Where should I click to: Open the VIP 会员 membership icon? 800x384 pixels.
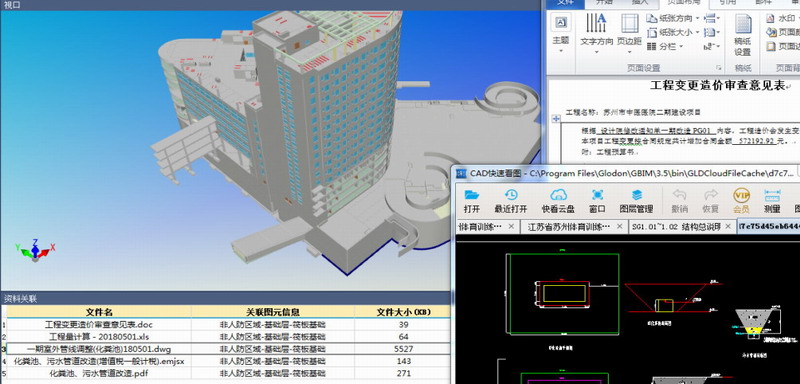tap(741, 201)
